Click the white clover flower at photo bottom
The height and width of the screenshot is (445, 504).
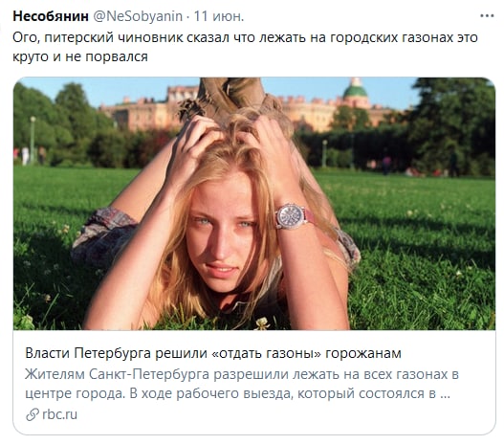(x=263, y=323)
